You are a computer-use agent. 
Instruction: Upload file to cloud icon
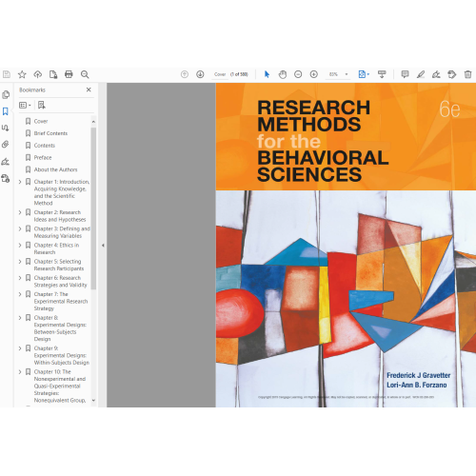(38, 74)
